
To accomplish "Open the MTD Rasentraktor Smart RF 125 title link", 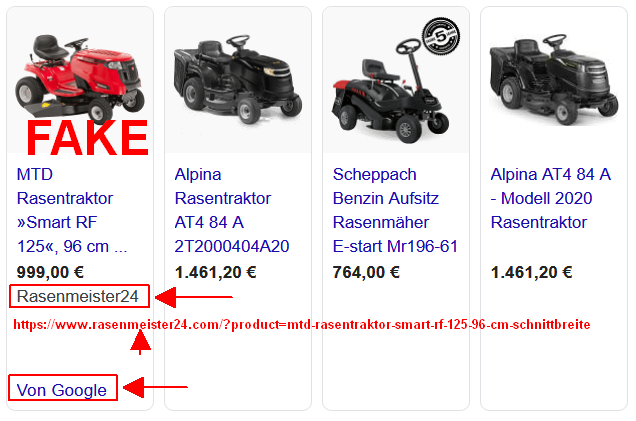I will pos(72,210).
